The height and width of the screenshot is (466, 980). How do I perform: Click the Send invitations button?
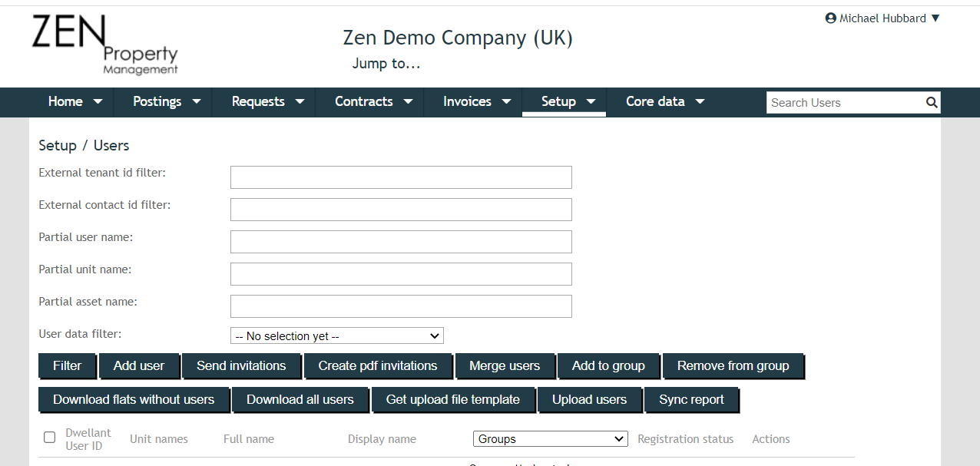coord(241,365)
